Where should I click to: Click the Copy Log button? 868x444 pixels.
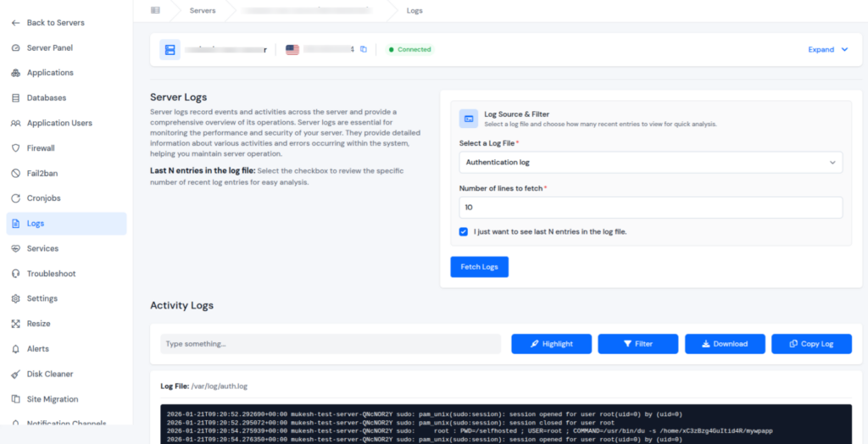(x=811, y=344)
